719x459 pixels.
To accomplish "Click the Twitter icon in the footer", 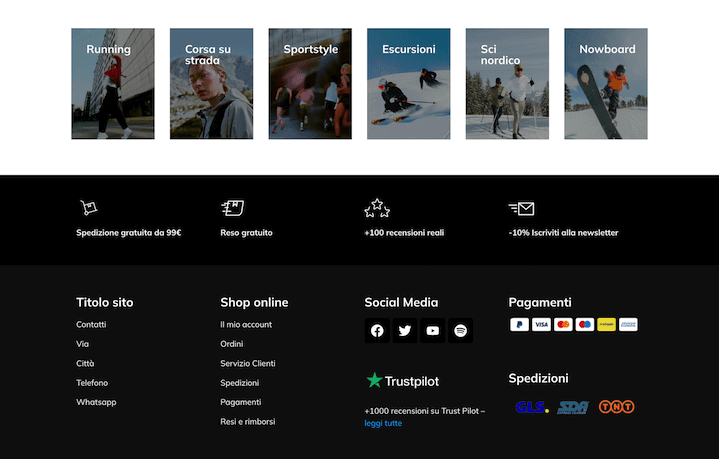I will coord(405,331).
